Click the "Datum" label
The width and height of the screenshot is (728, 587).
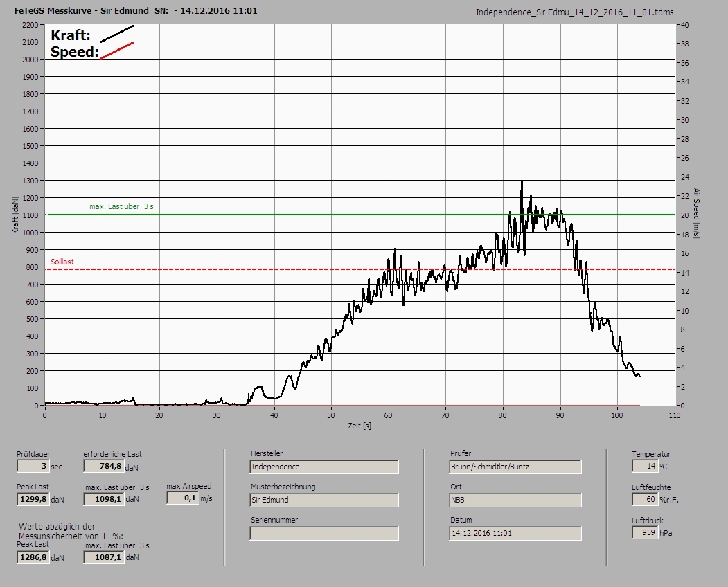click(x=461, y=520)
